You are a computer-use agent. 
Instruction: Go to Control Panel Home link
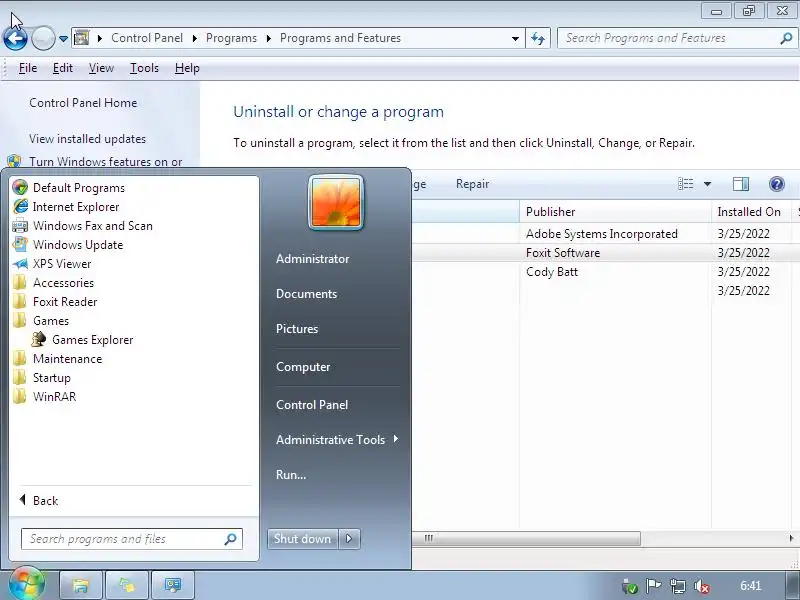click(83, 103)
